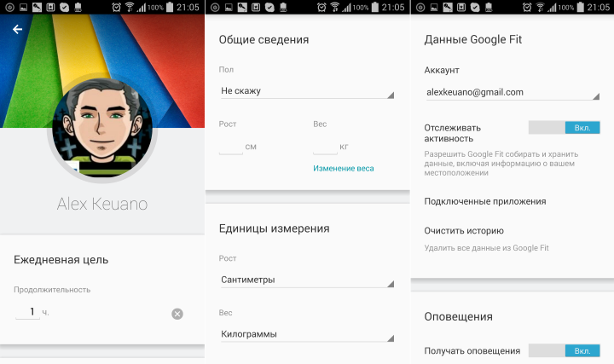Tap the 21:05 clock above the avatar screen
Viewport: 614px width, 364px height.
click(x=188, y=7)
